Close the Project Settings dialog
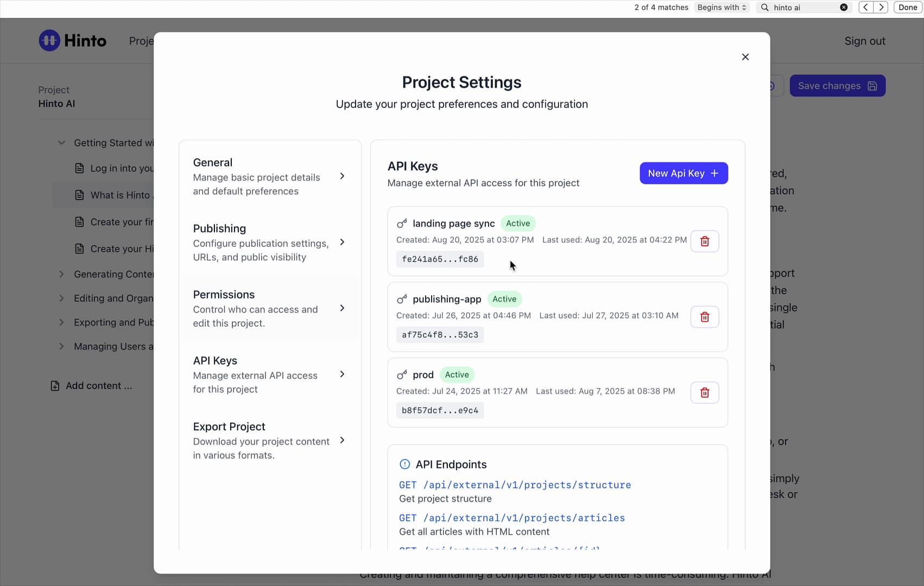 [745, 57]
